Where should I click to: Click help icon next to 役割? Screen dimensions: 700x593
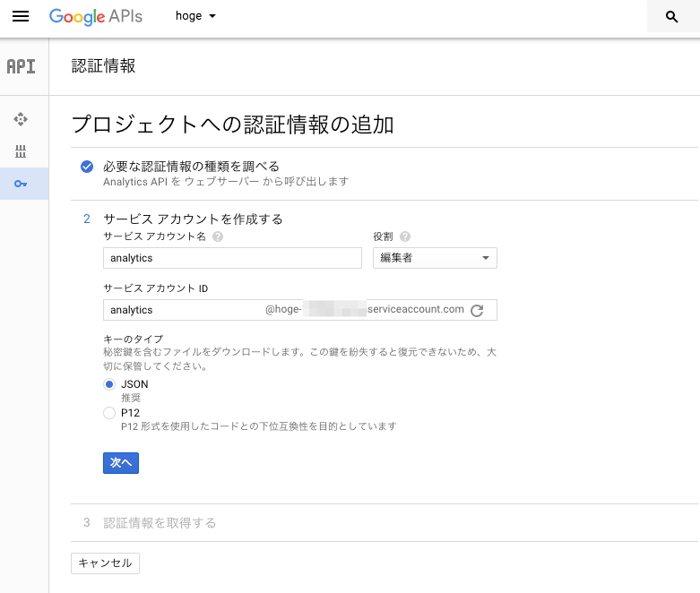click(405, 236)
